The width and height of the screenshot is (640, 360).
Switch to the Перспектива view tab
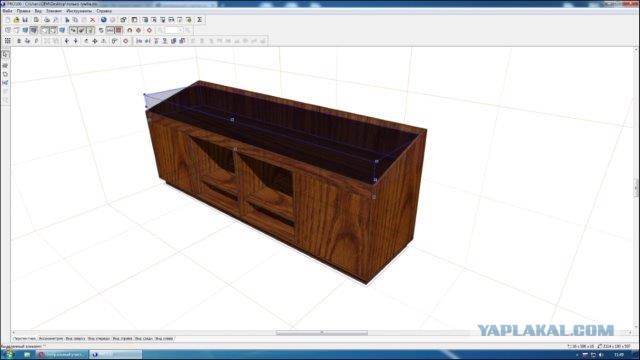coord(25,338)
